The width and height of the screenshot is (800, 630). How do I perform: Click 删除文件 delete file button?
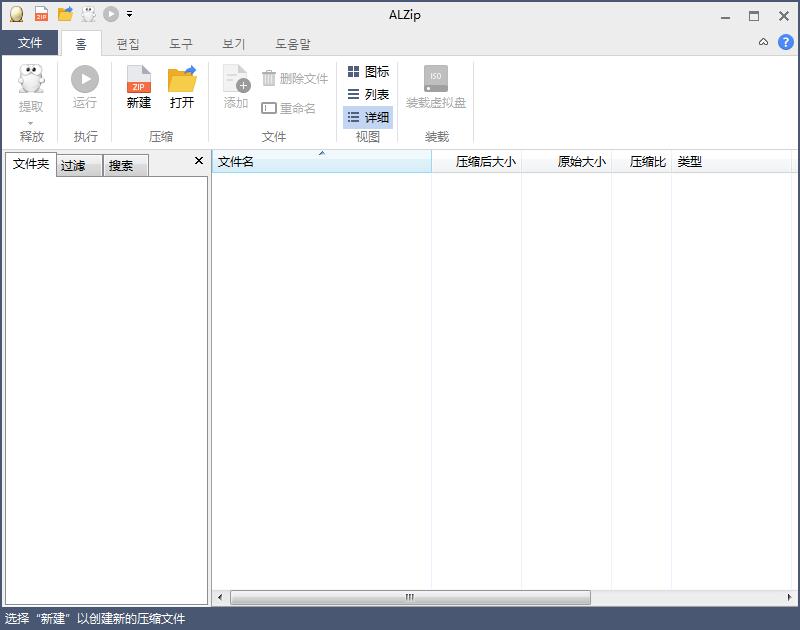tap(294, 79)
